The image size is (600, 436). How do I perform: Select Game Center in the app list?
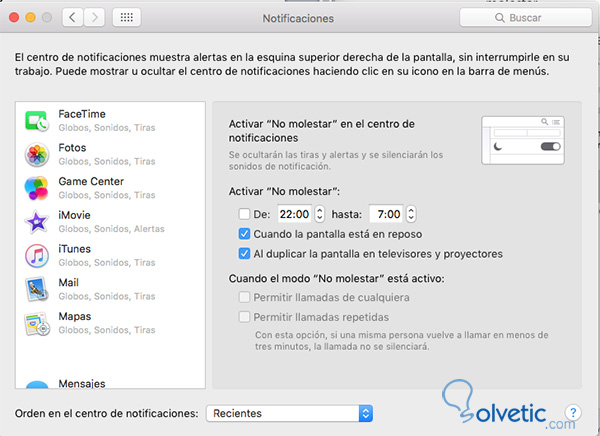pyautogui.click(x=110, y=188)
